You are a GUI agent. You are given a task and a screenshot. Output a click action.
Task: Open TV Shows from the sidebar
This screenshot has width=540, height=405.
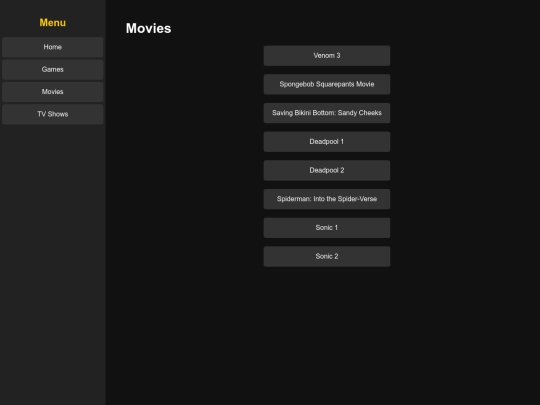(52, 114)
